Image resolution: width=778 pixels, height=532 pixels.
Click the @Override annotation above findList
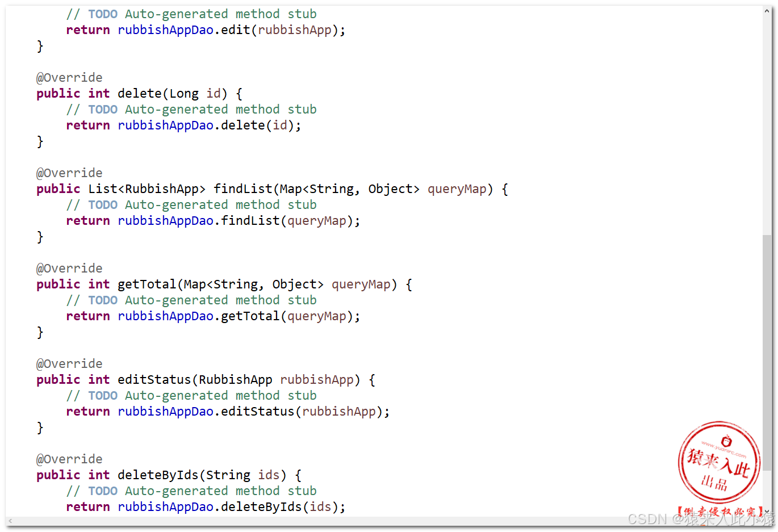click(x=69, y=173)
